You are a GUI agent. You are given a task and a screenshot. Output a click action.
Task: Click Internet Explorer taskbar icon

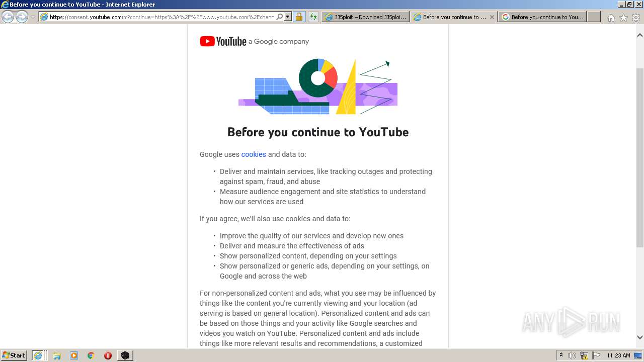point(39,355)
